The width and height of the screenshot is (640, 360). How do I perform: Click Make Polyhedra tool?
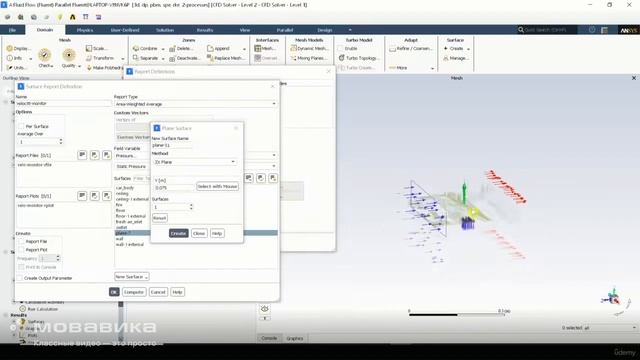(104, 68)
